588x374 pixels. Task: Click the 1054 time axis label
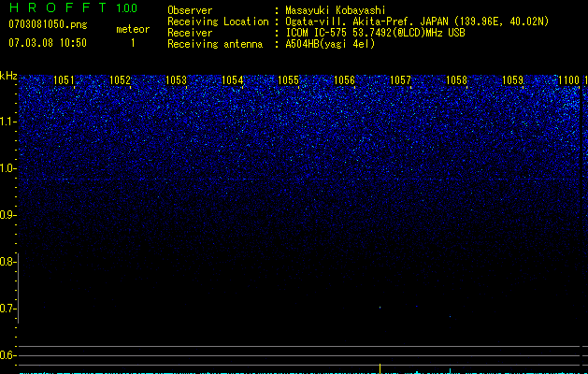(232, 80)
